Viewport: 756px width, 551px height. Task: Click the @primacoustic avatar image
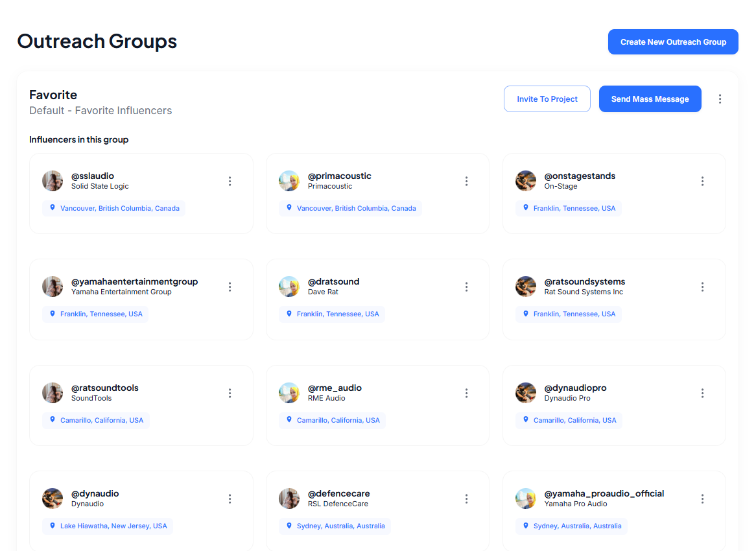coord(289,181)
